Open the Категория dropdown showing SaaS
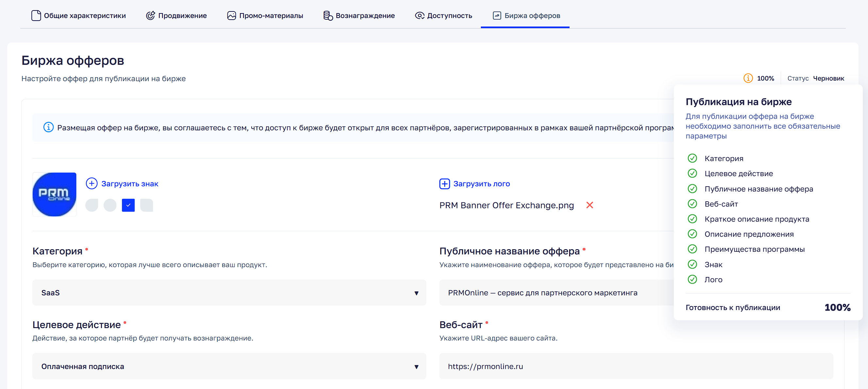The height and width of the screenshot is (389, 868). tap(229, 292)
